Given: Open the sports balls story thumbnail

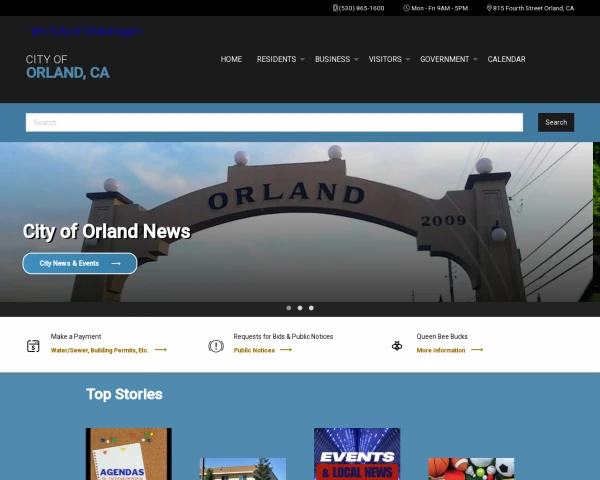Looking at the screenshot, I should 471,469.
